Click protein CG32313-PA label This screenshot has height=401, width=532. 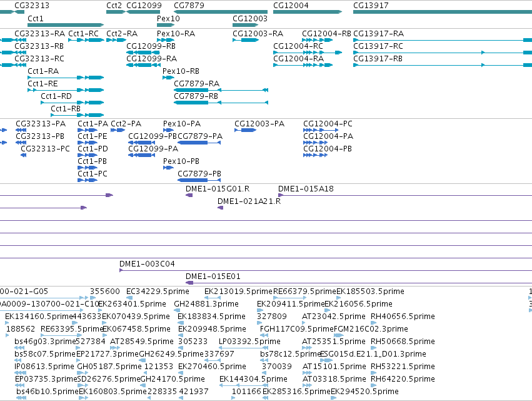tap(41, 124)
